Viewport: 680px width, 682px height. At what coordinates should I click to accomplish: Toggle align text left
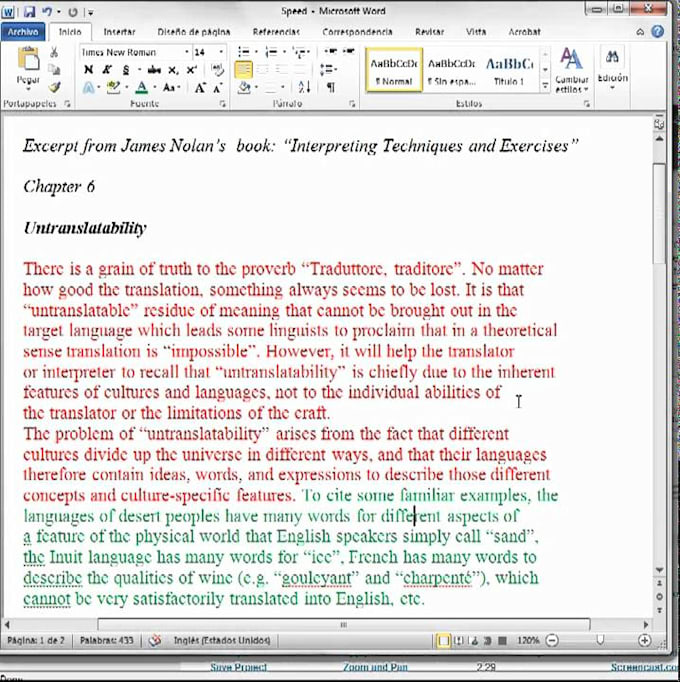coord(244,70)
